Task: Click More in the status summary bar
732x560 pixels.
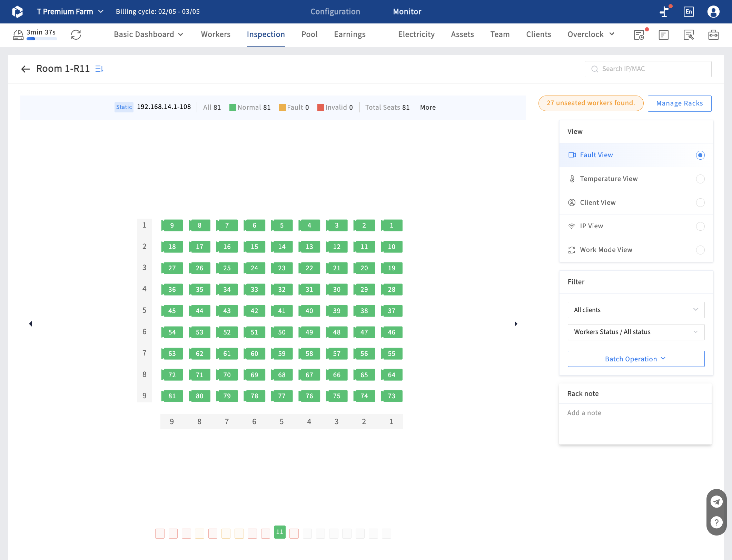Action: coord(428,108)
